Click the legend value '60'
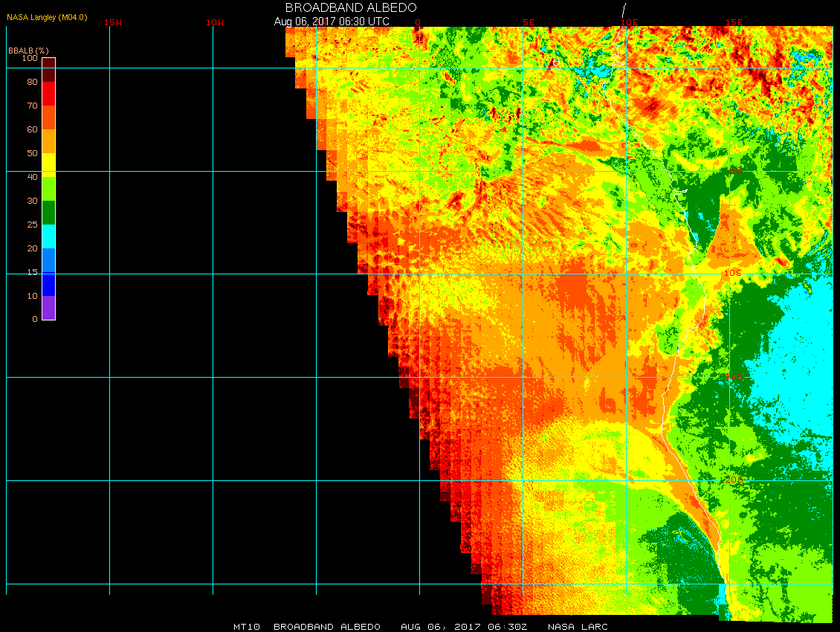The width and height of the screenshot is (840, 632). (33, 129)
